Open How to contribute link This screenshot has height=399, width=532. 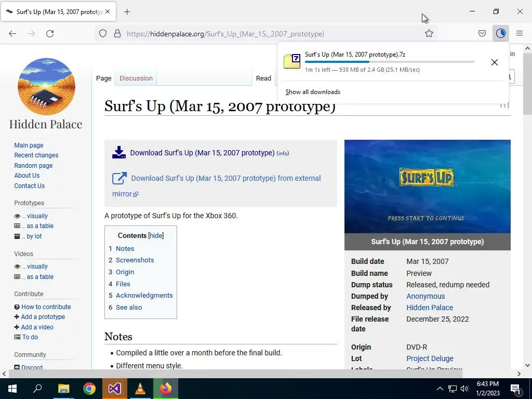[x=46, y=307]
